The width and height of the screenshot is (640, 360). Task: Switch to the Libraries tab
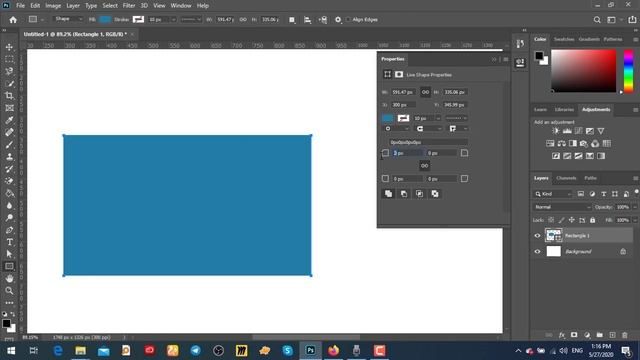point(564,109)
